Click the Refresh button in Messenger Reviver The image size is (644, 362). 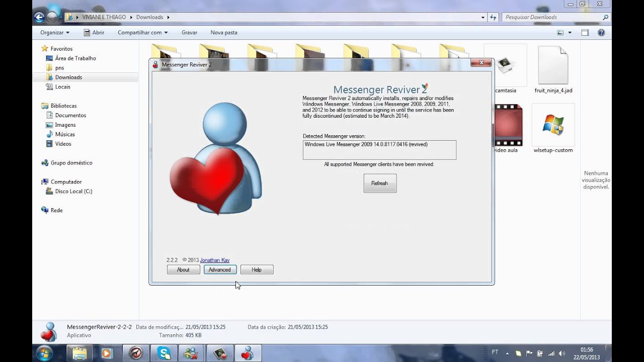(x=380, y=183)
